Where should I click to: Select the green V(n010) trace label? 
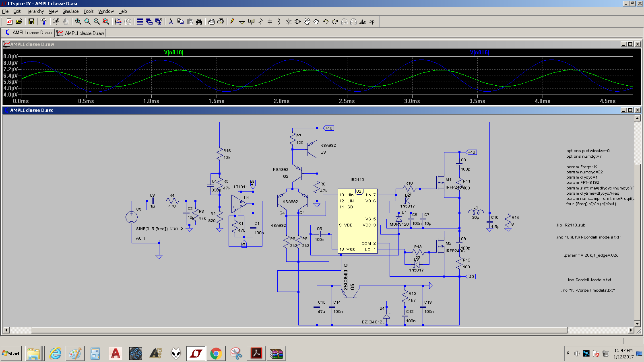click(x=174, y=52)
